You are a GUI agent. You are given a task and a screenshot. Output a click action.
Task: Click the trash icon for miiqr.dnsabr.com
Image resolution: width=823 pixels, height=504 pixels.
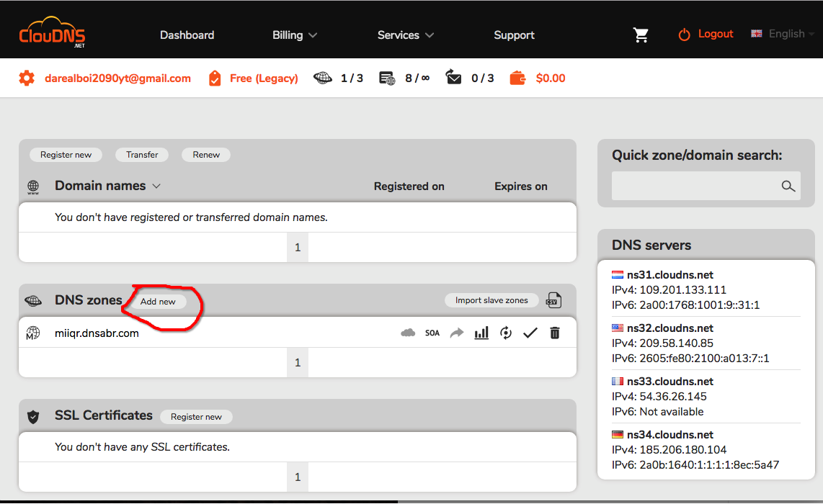(554, 333)
